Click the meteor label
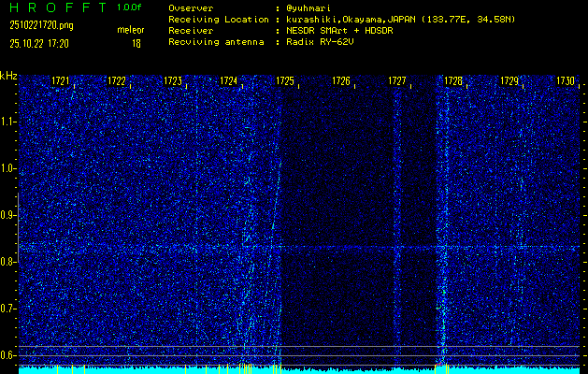This screenshot has width=588, height=374. 131,30
